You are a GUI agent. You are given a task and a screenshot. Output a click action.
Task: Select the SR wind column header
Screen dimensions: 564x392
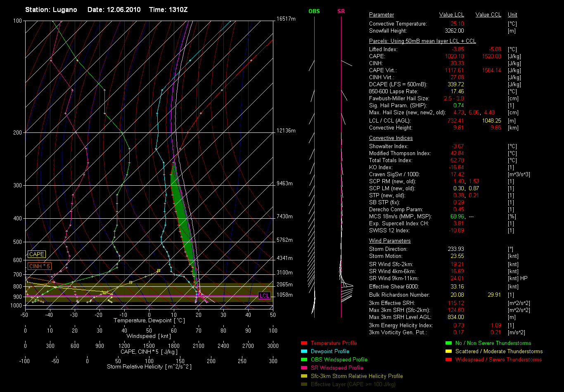point(341,11)
